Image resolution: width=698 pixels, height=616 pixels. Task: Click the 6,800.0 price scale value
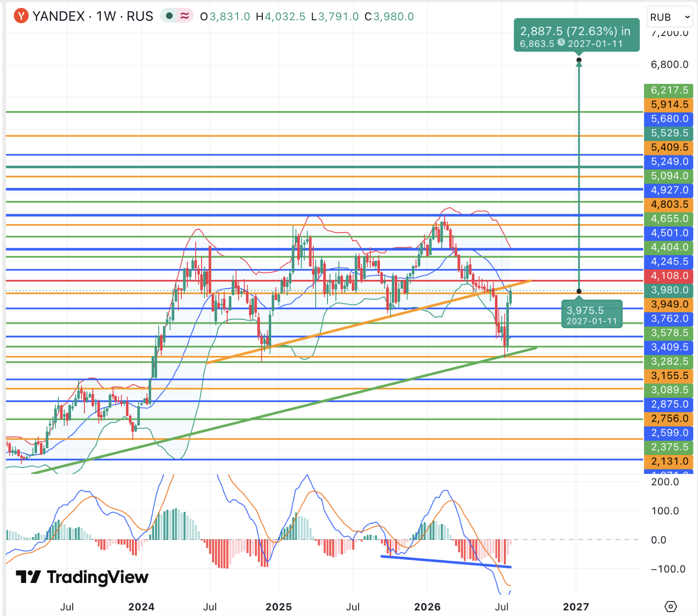669,65
